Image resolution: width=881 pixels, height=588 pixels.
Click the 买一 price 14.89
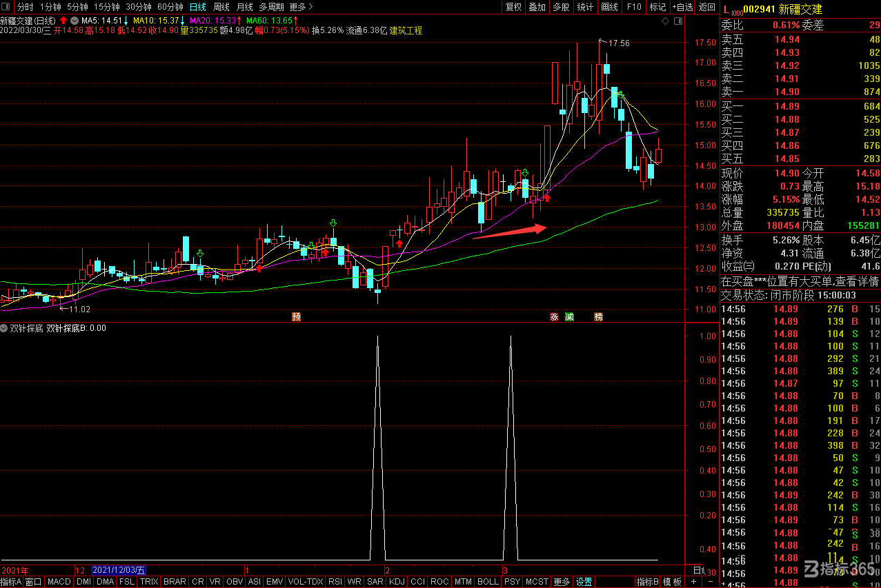[786, 106]
